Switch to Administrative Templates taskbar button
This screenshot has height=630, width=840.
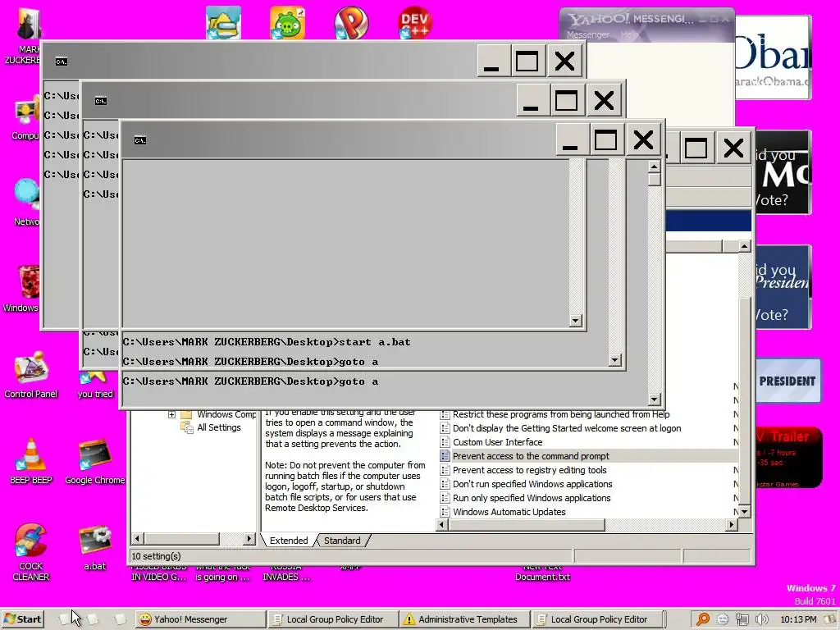(464, 619)
